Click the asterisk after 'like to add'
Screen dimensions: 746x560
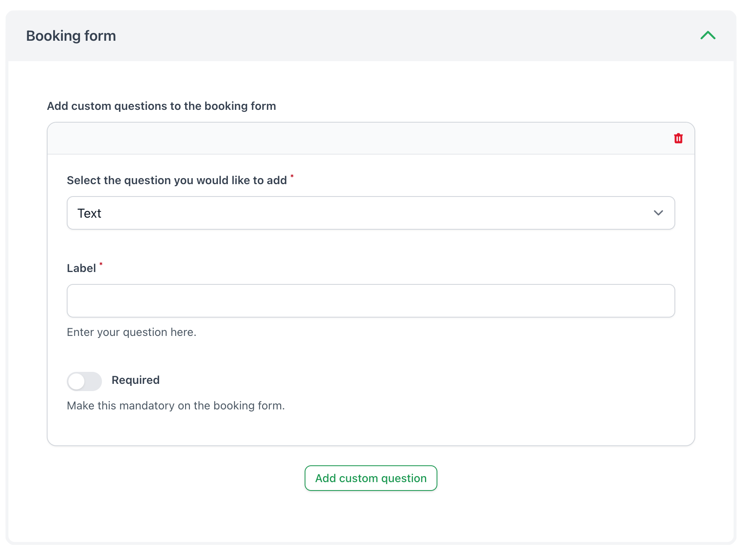tap(292, 176)
